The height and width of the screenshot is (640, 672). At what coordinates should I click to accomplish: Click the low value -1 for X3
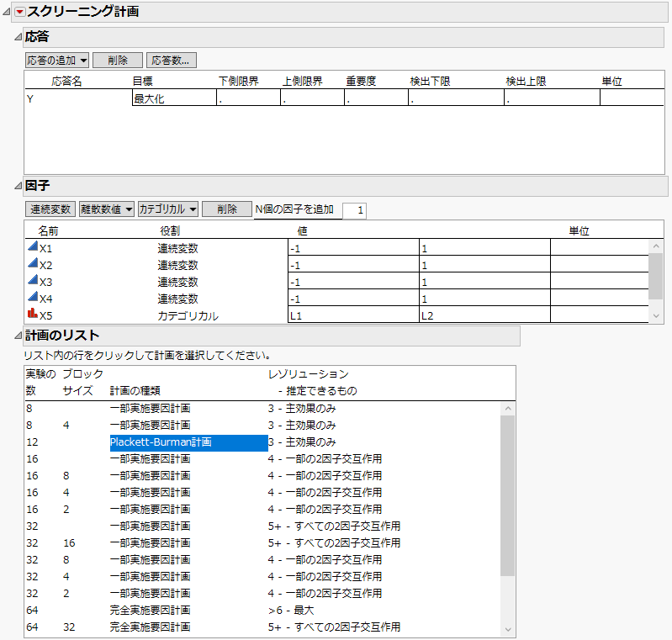coord(353,281)
